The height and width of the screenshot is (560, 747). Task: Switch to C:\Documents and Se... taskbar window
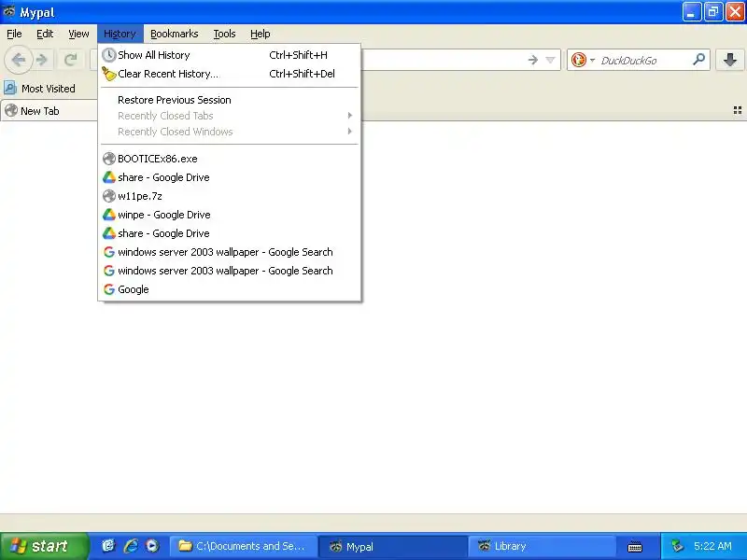244,546
